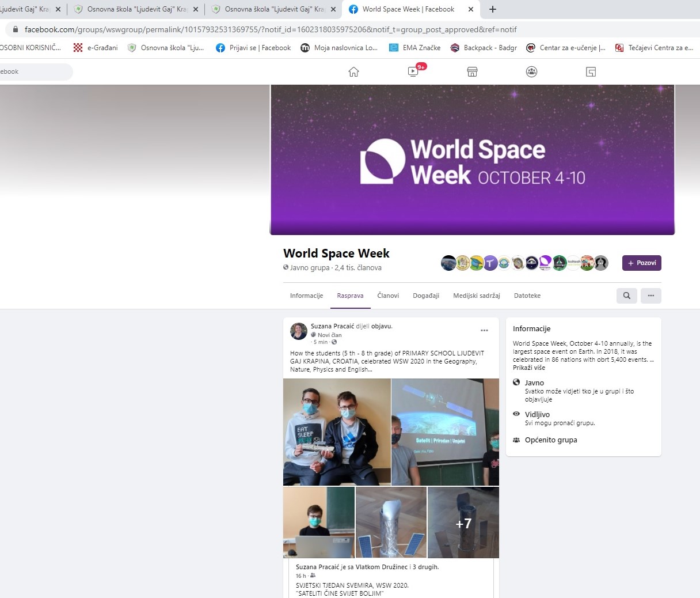
Task: Open the Događaji tab
Action: click(x=426, y=296)
